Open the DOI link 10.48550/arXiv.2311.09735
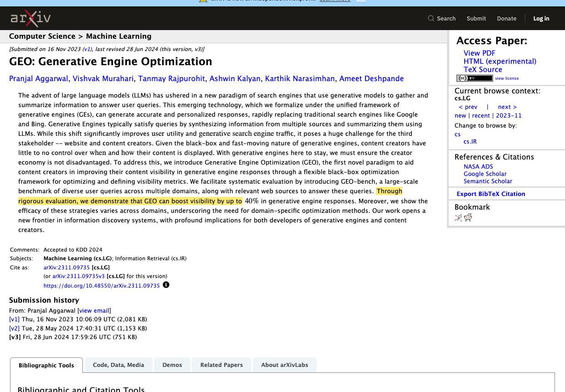The height and width of the screenshot is (392, 565). pos(102,286)
